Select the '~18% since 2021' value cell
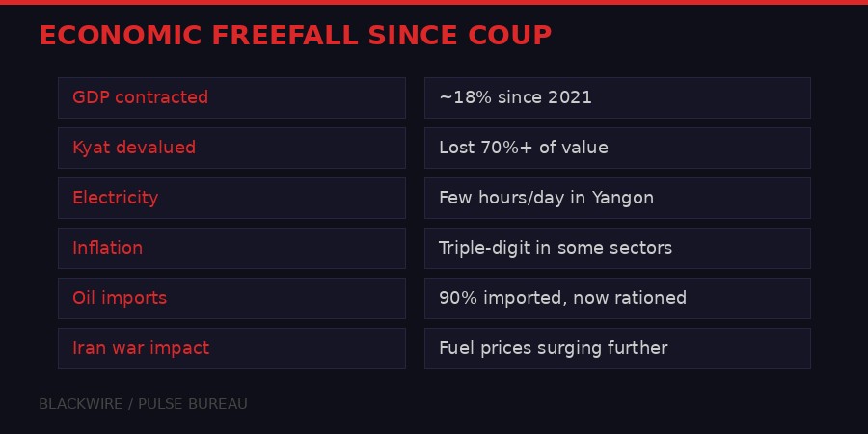 coord(617,97)
